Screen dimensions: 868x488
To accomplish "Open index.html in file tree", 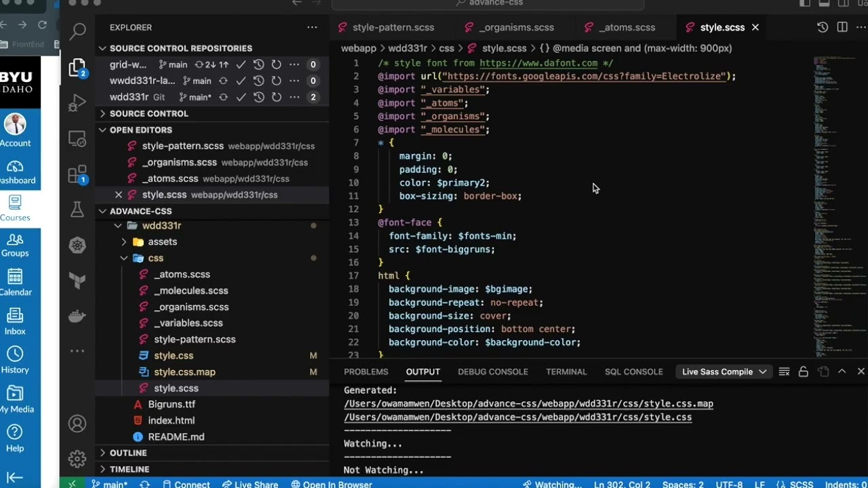I will click(x=172, y=420).
